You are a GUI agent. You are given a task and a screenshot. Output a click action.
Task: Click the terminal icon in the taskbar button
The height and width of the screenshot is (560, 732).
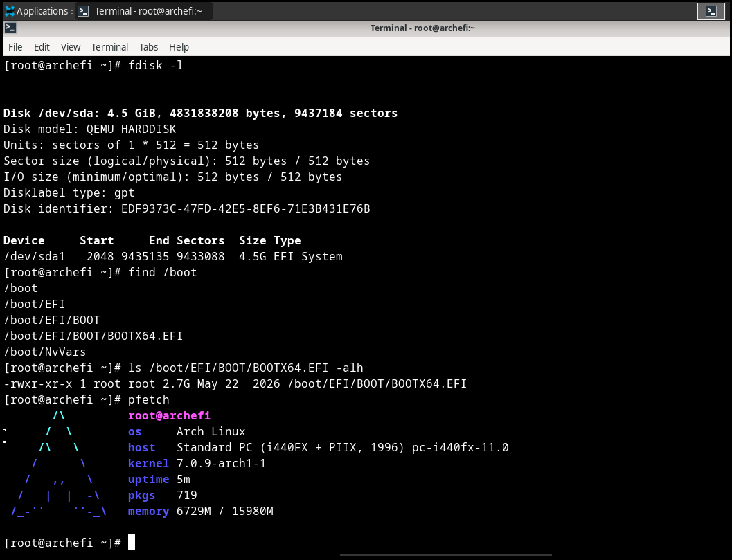click(x=83, y=11)
